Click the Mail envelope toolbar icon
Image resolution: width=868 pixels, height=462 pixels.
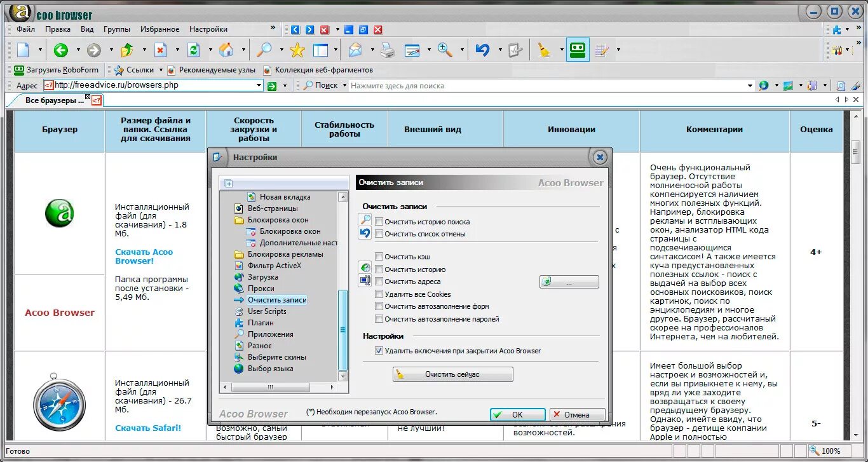click(355, 50)
